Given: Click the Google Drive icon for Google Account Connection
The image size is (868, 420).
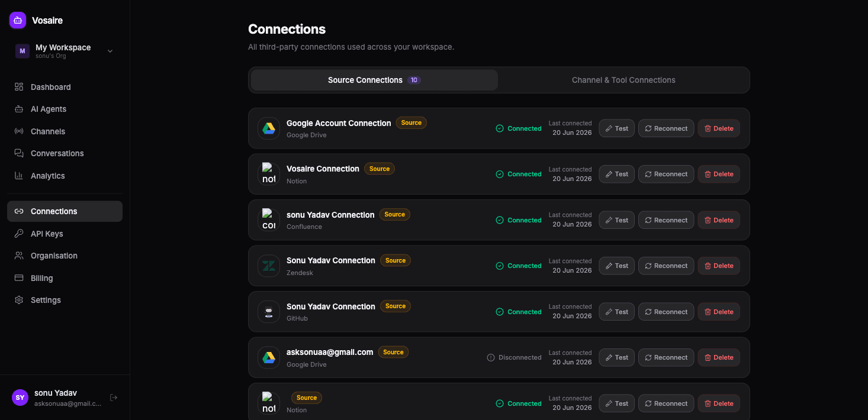Looking at the screenshot, I should coord(269,128).
